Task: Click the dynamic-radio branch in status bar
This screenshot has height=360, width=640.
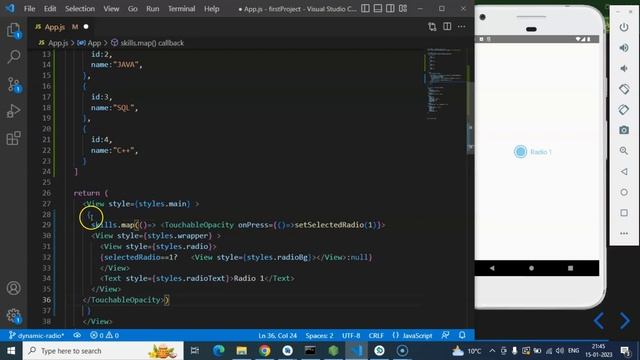Action: pos(37,336)
